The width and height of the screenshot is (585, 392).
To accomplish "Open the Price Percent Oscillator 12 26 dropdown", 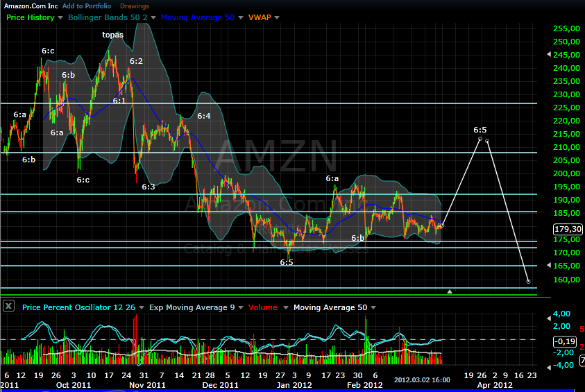I will tap(142, 308).
